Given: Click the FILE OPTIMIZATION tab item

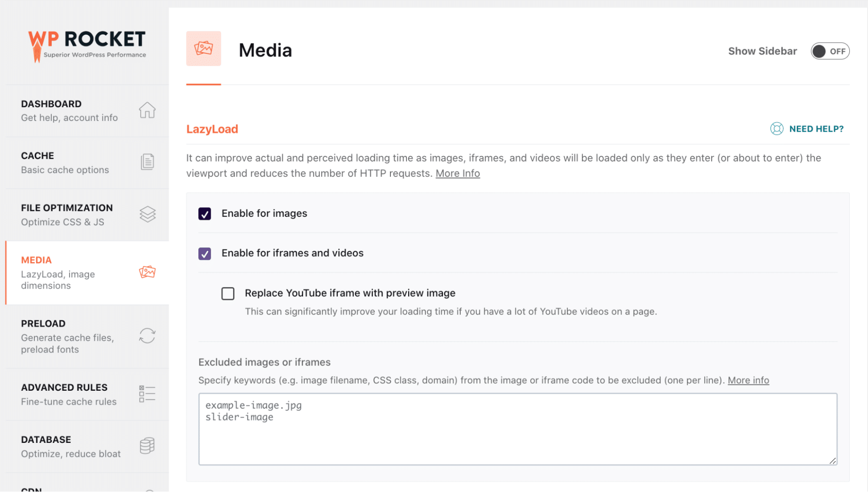Looking at the screenshot, I should tap(86, 214).
